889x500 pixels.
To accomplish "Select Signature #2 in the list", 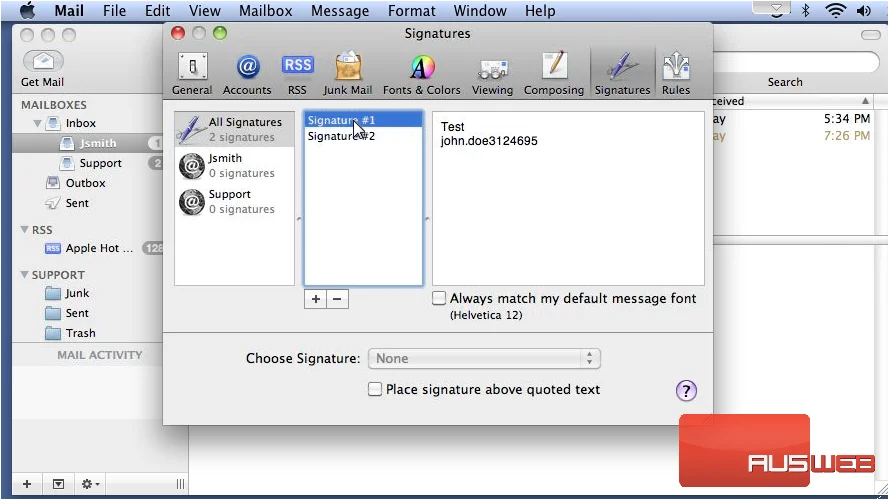I will coord(363,136).
